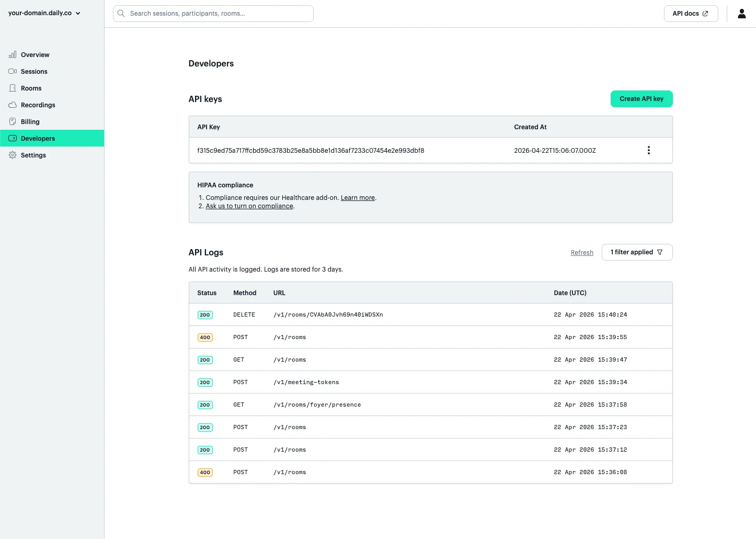Open Recordings from the sidebar
Screen dimensions: 756x539
coord(52,105)
